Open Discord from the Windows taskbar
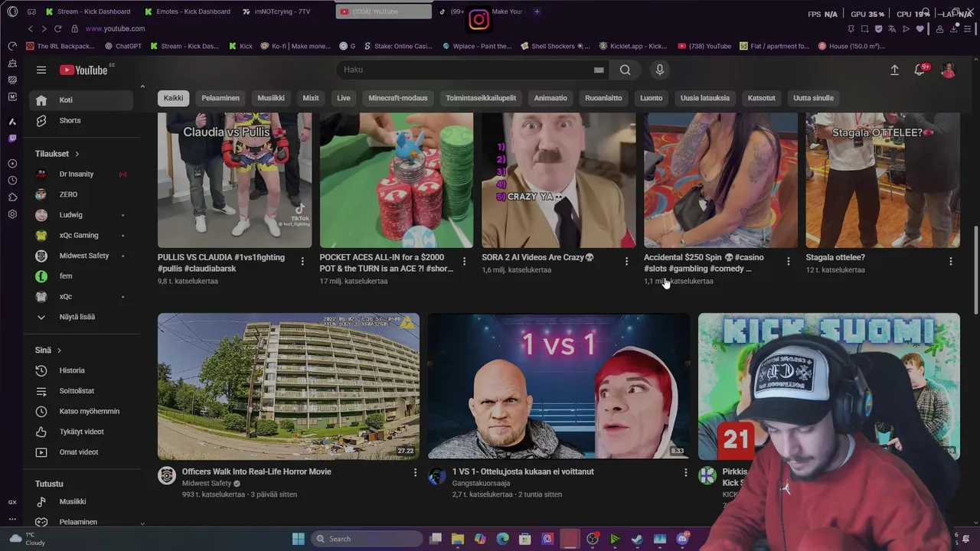The width and height of the screenshot is (980, 551). point(682,539)
